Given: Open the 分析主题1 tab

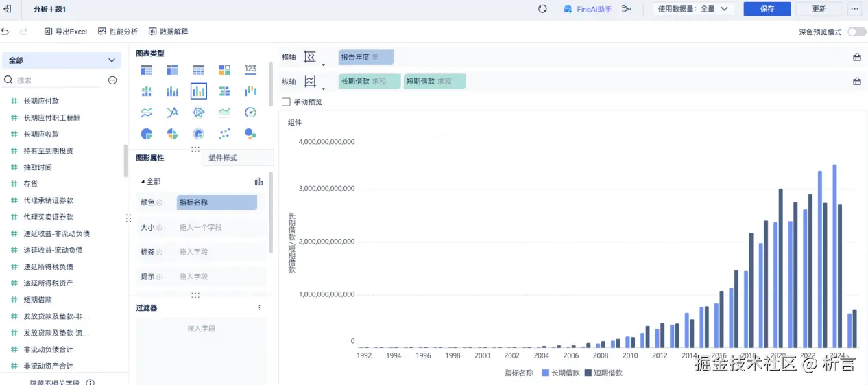Looking at the screenshot, I should 50,9.
